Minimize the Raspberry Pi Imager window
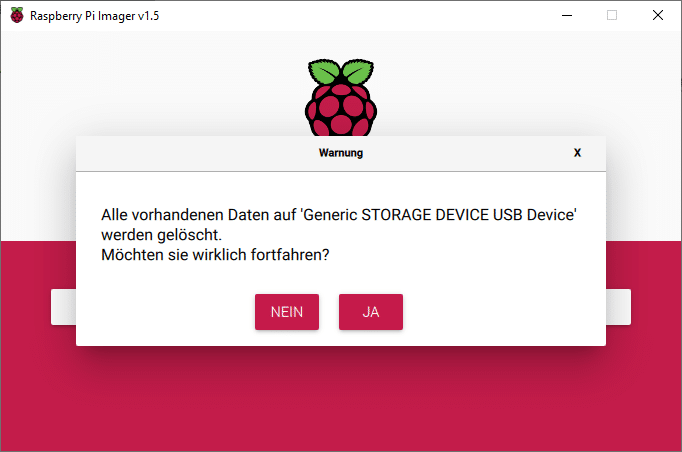 566,15
